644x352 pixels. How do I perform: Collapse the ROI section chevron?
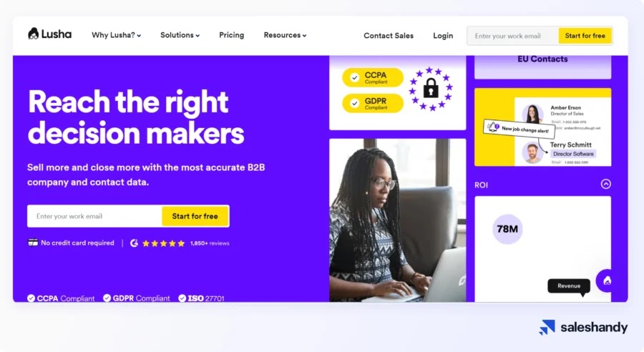(x=606, y=184)
